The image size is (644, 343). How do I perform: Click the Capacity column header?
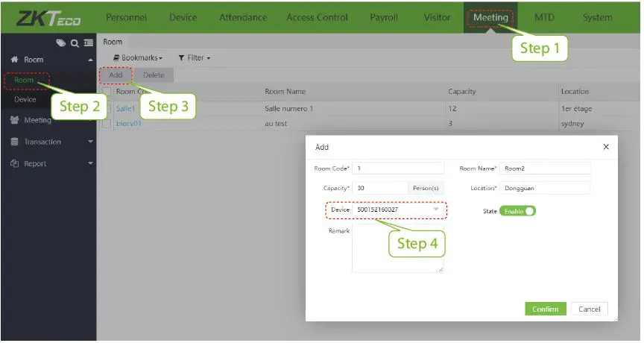pyautogui.click(x=461, y=92)
